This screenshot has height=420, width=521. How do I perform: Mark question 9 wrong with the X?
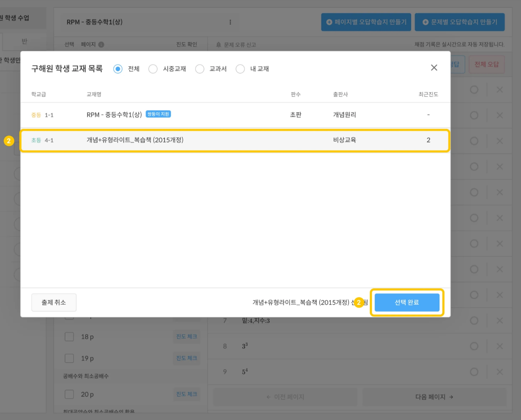[x=500, y=372]
